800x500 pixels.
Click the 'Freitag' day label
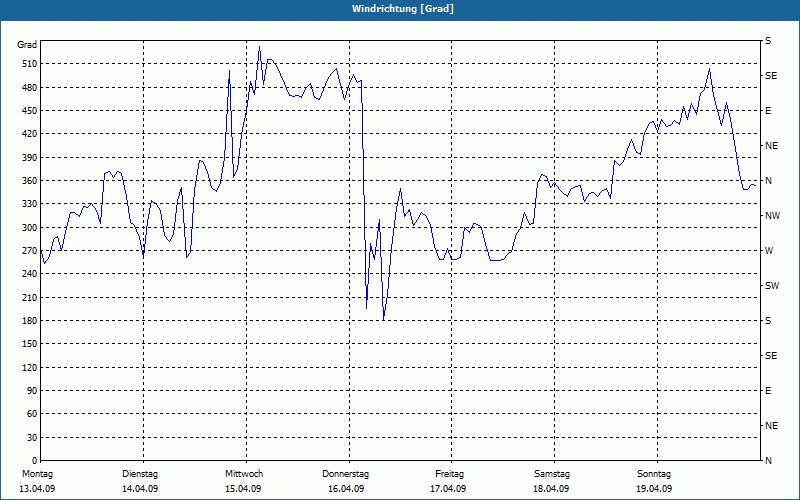449,474
